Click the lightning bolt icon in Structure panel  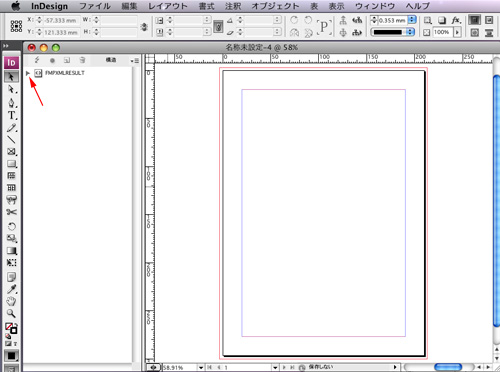pos(37,60)
